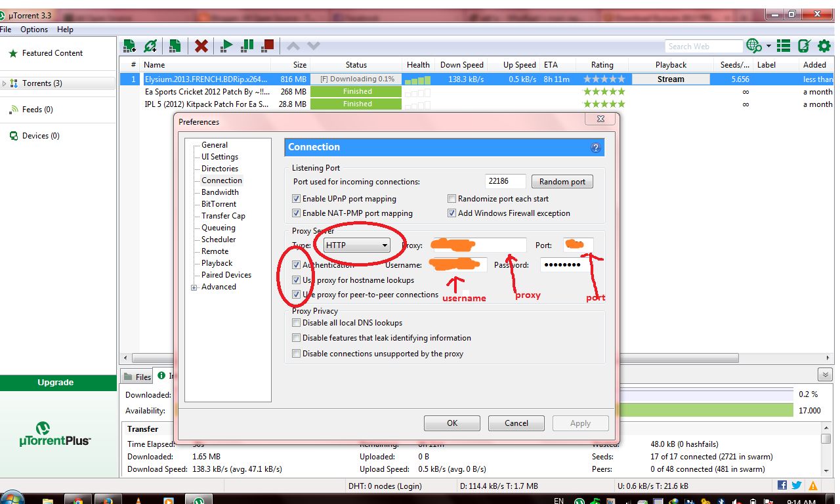Click the DHT: 0 nodes (Login) status
The image size is (840, 504).
click(385, 486)
